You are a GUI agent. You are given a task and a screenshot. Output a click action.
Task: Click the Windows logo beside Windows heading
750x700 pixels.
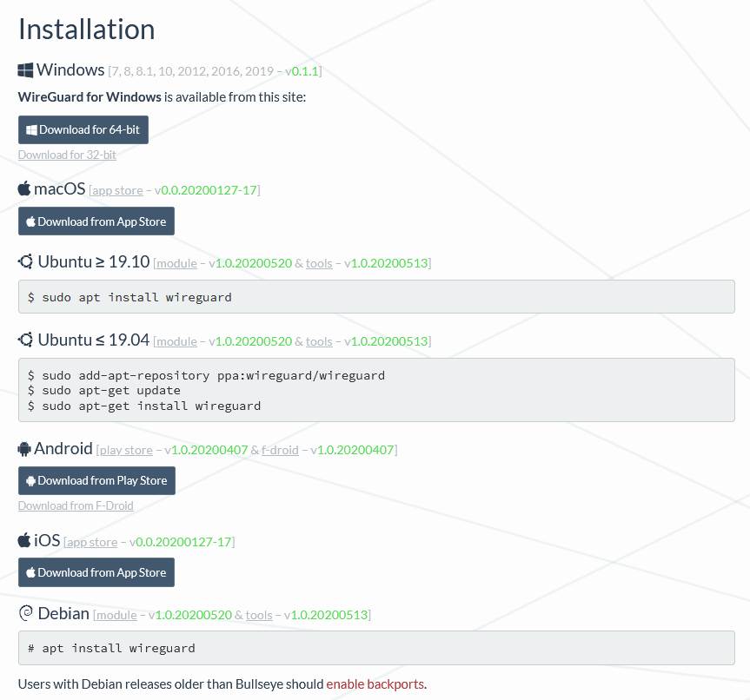coord(25,70)
